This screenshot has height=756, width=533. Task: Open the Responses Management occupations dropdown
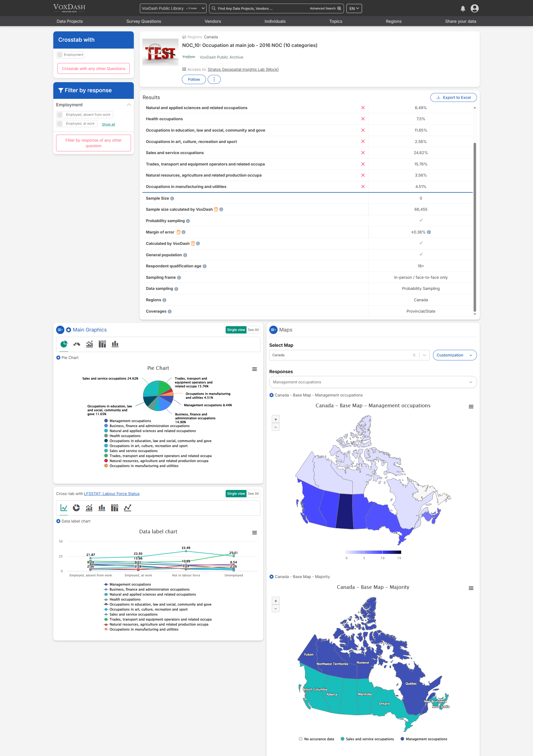pos(373,382)
